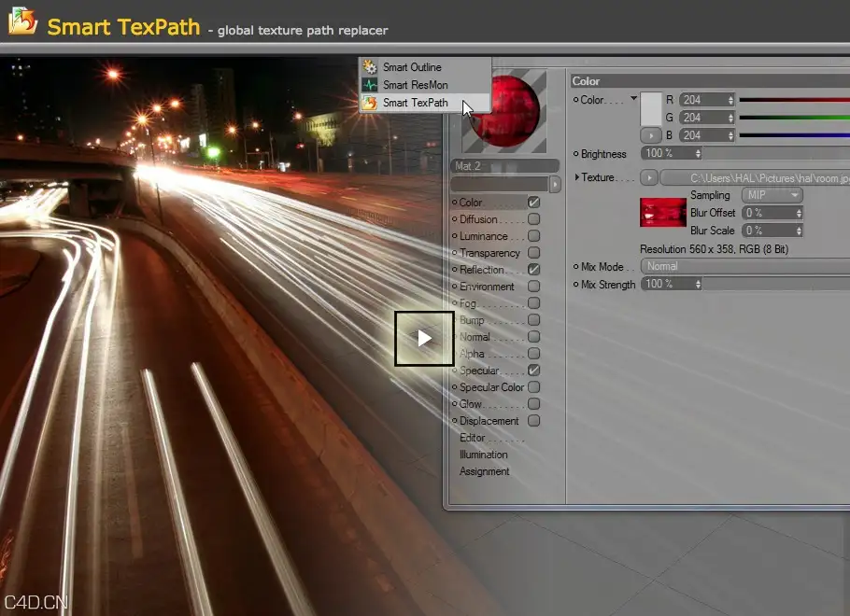Click the red sphere material preview
The height and width of the screenshot is (616, 850).
[x=504, y=111]
